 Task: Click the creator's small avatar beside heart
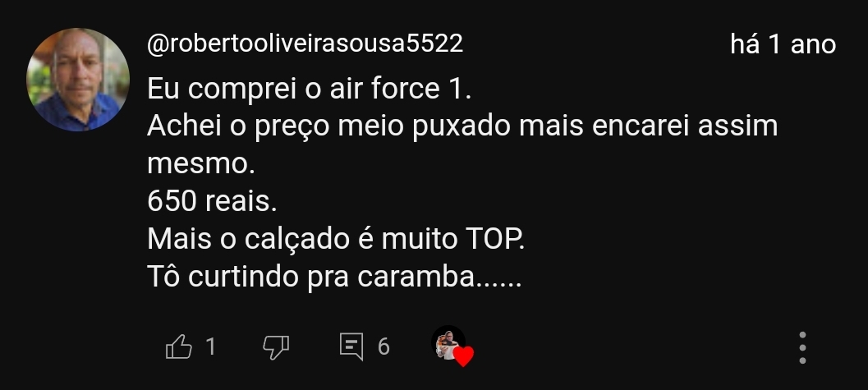click(x=448, y=342)
